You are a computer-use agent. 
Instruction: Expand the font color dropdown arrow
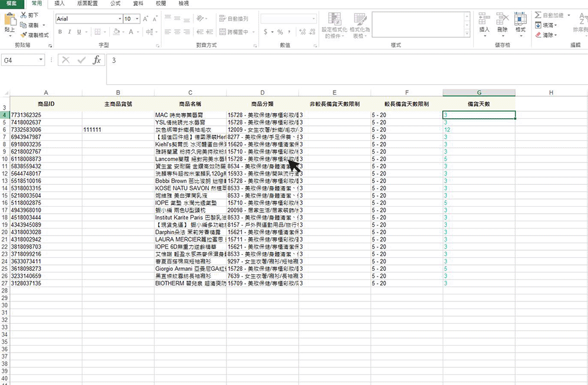click(x=138, y=32)
